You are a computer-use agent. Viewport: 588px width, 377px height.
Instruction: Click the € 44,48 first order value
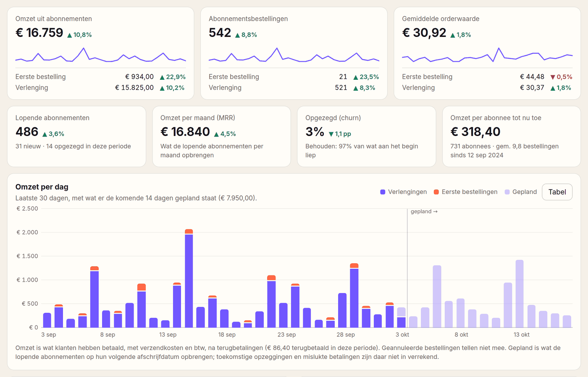[x=532, y=77]
